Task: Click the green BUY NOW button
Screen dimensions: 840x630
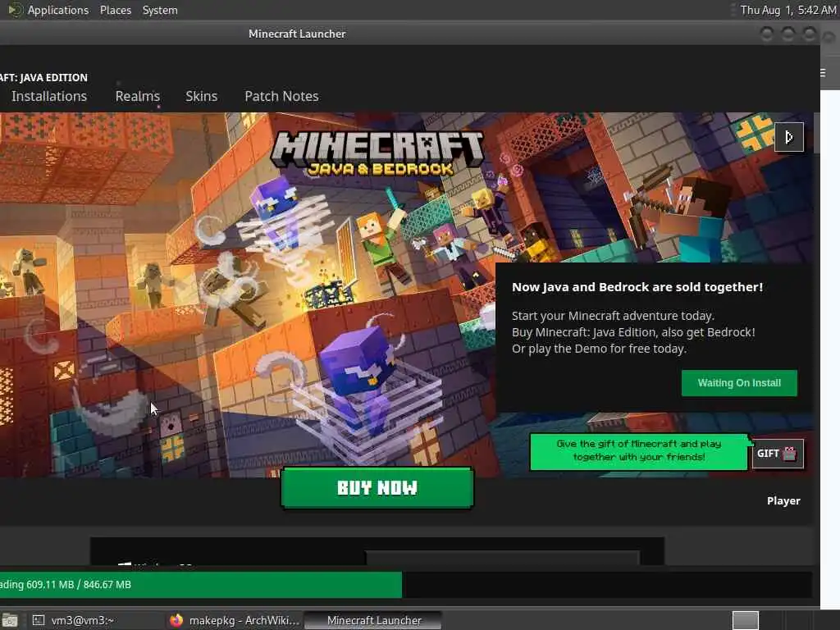Action: [377, 487]
